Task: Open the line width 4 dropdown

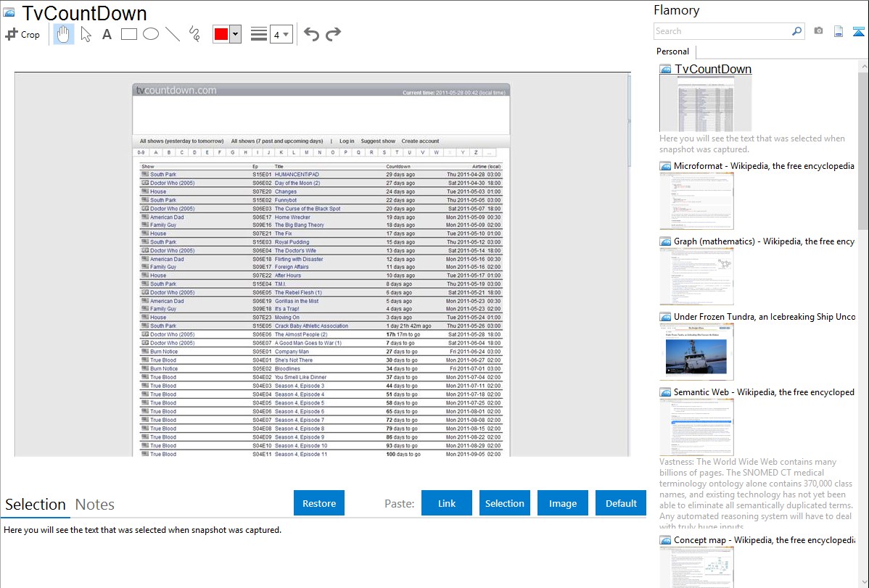Action: click(x=281, y=34)
